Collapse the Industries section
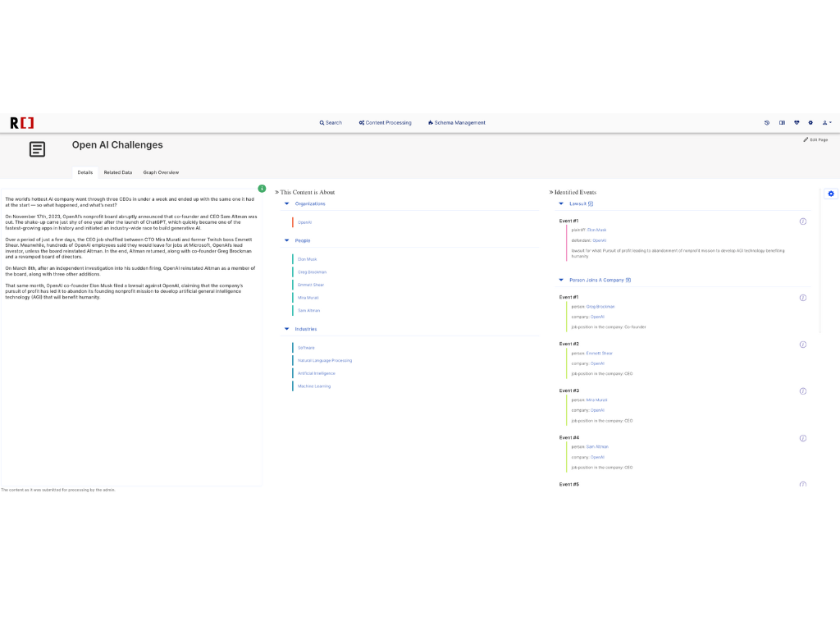 [287, 329]
